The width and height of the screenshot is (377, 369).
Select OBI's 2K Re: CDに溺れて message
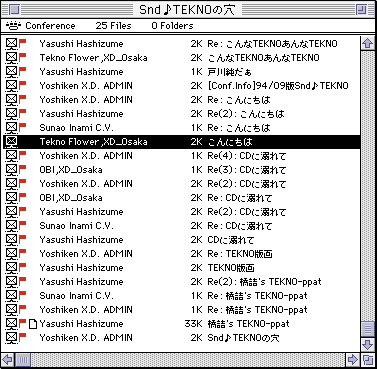181,198
